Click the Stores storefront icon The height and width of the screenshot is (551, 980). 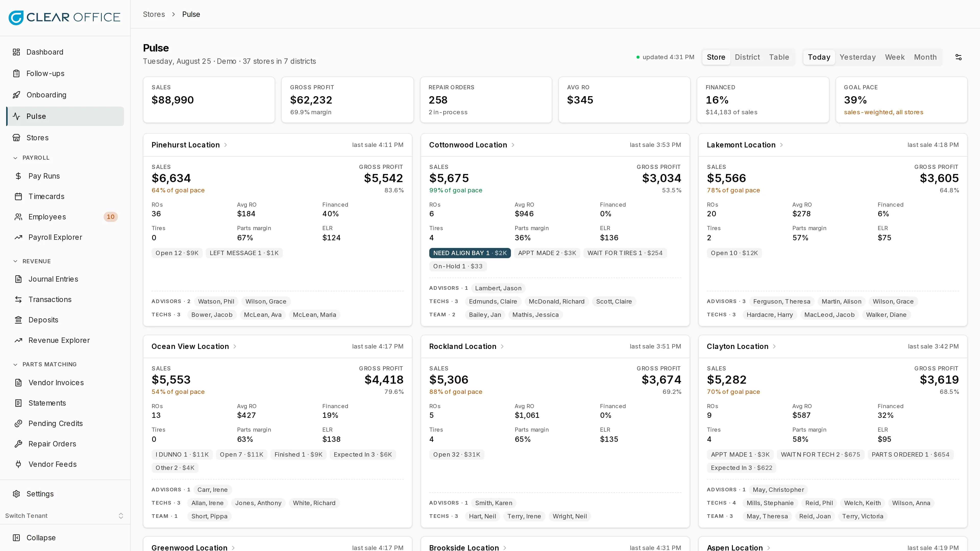click(16, 138)
